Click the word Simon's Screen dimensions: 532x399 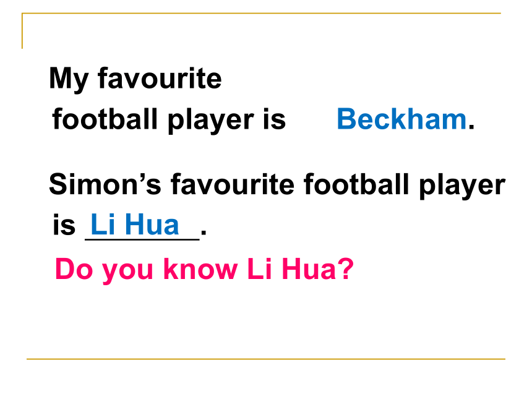click(105, 184)
